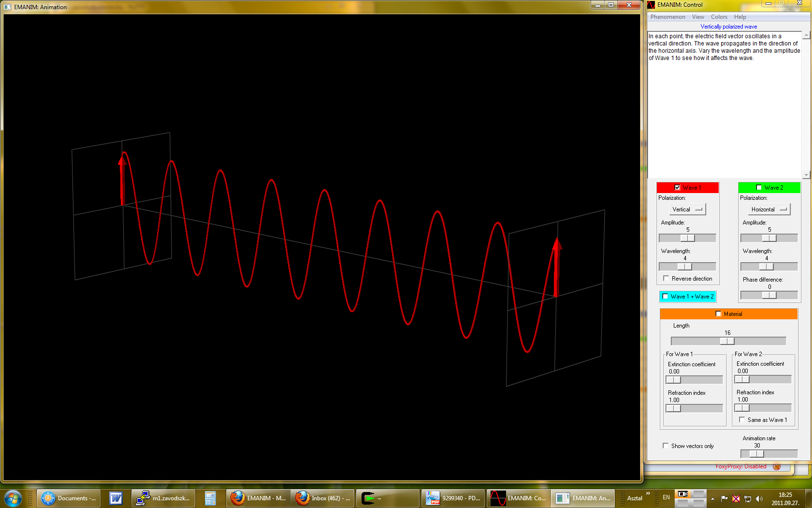Click the FoxyProxy disabled status icon
Viewport: 812px width, 508px height.
[777, 466]
